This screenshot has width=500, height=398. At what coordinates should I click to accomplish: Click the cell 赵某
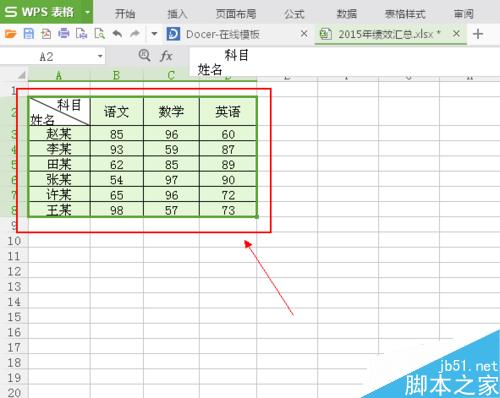tap(59, 133)
